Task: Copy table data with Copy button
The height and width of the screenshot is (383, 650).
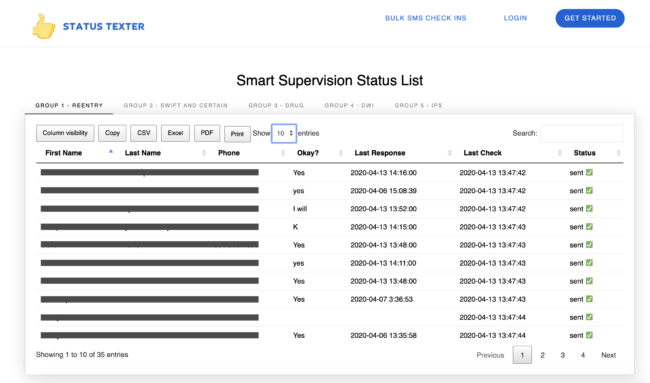Action: (112, 133)
